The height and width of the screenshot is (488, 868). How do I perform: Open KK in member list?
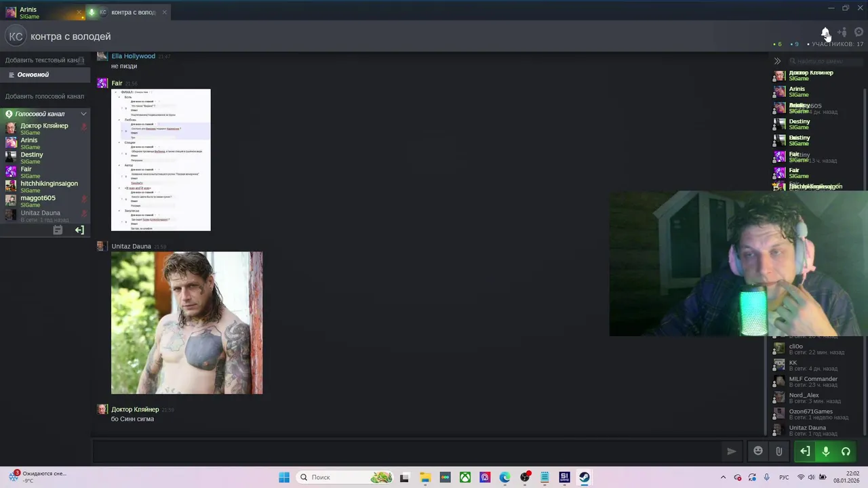point(816,365)
